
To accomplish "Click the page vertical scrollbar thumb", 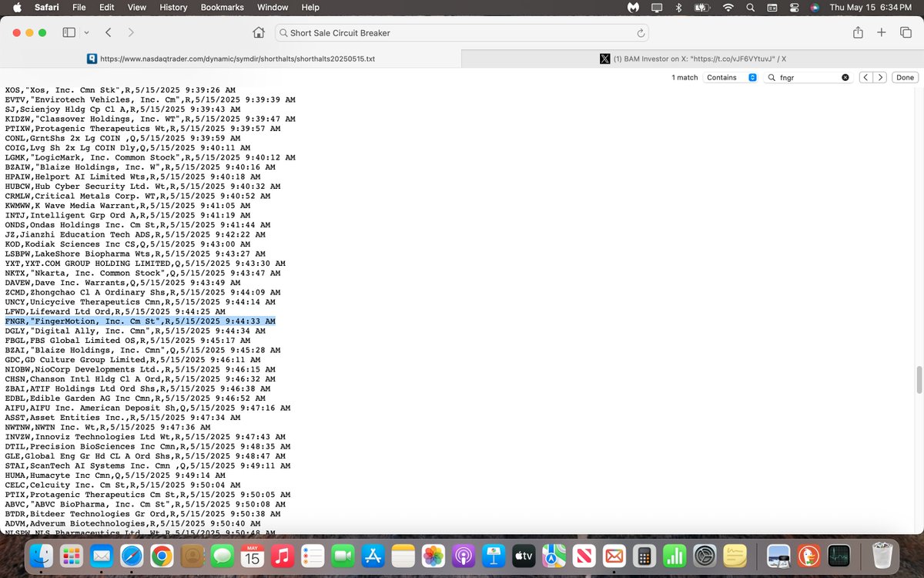I will click(919, 380).
